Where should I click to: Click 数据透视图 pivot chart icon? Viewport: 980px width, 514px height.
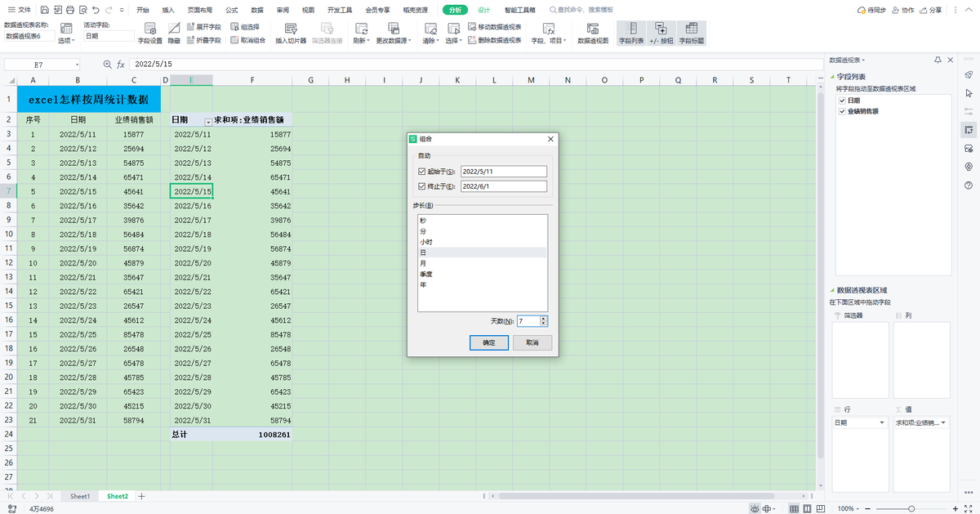593,33
